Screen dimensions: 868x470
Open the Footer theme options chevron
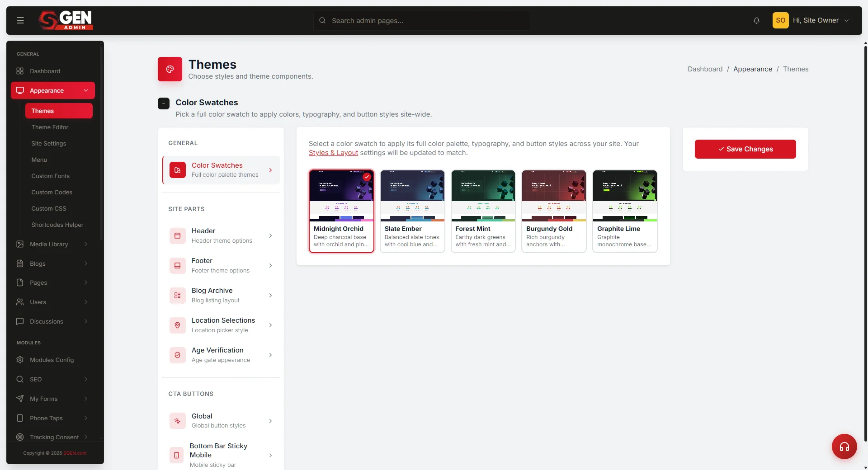[270, 266]
